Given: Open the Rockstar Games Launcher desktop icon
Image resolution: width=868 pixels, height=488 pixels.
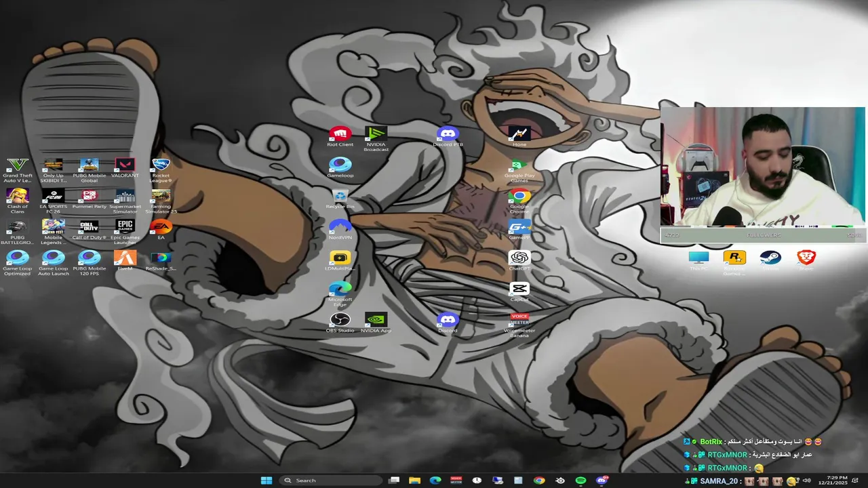Looking at the screenshot, I should point(734,263).
